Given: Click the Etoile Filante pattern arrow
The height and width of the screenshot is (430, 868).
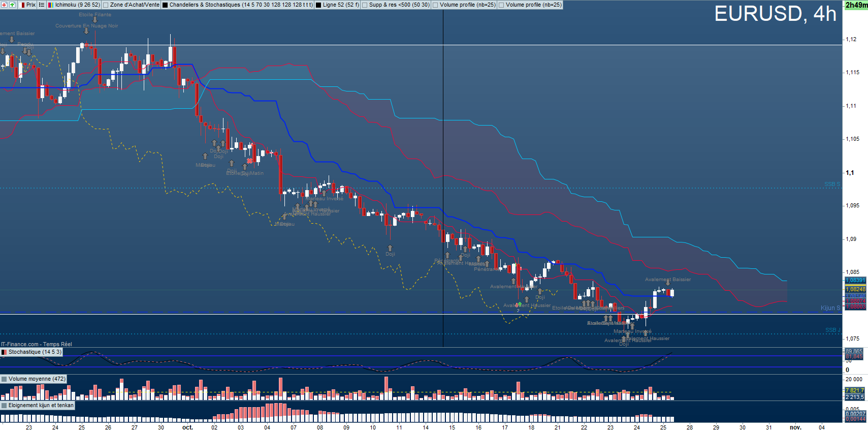Looking at the screenshot, I should pyautogui.click(x=95, y=20).
